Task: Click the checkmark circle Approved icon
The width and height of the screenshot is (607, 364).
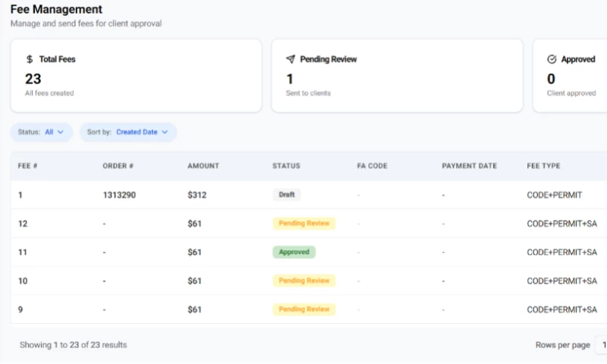Action: click(552, 59)
